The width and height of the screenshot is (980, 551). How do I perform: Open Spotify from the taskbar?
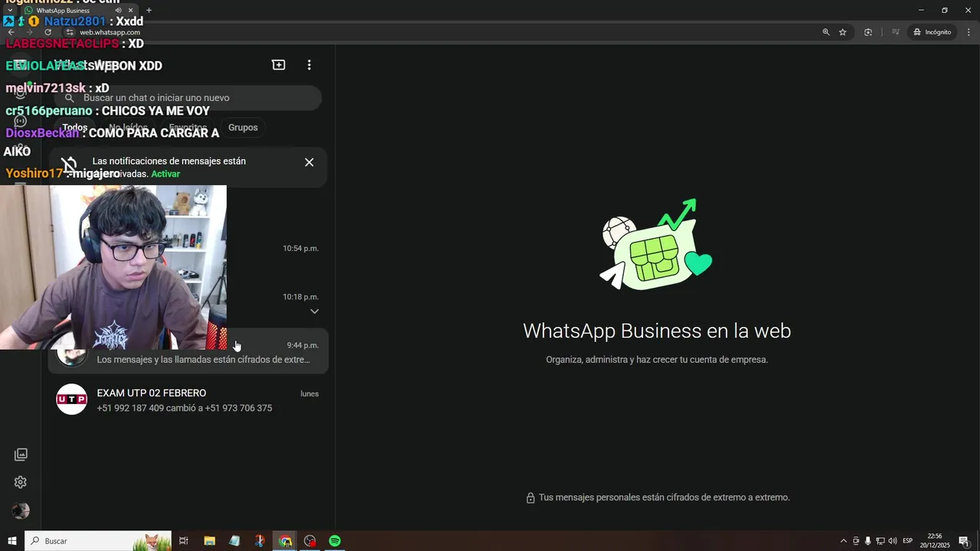point(335,541)
